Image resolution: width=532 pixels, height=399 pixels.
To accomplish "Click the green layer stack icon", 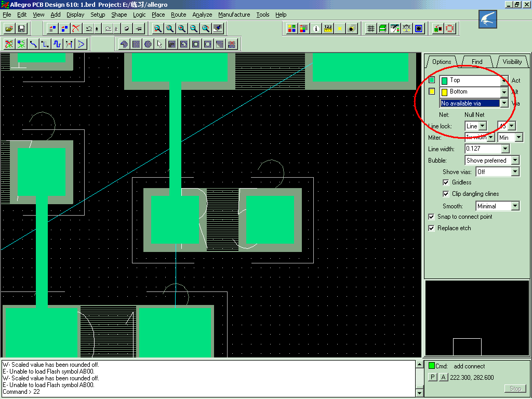I will click(x=383, y=29).
